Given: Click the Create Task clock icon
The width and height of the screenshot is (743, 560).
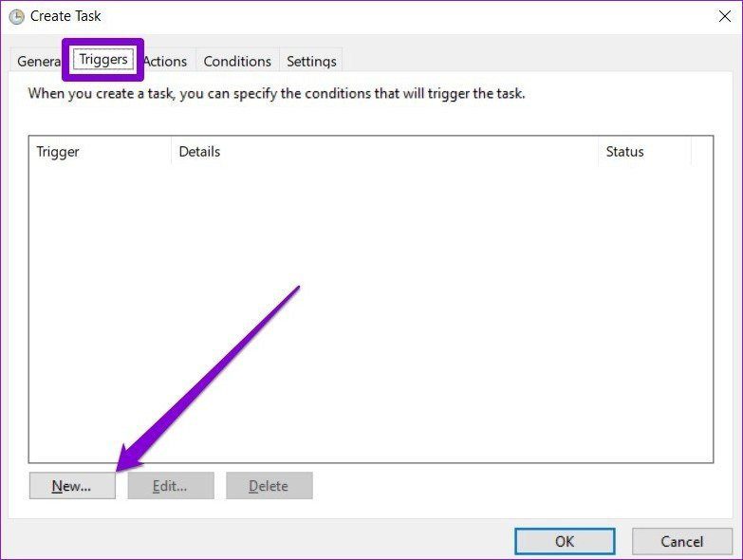Looking at the screenshot, I should 16,16.
